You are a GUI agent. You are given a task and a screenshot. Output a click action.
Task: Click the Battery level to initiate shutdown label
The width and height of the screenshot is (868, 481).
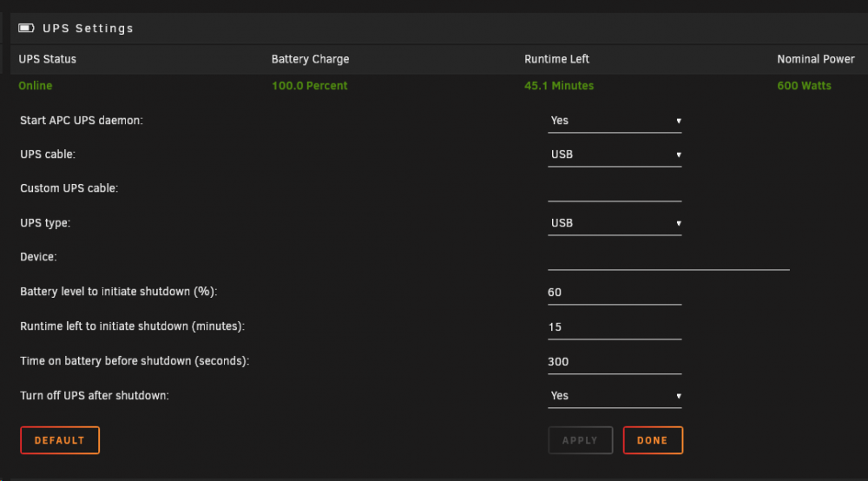(118, 292)
